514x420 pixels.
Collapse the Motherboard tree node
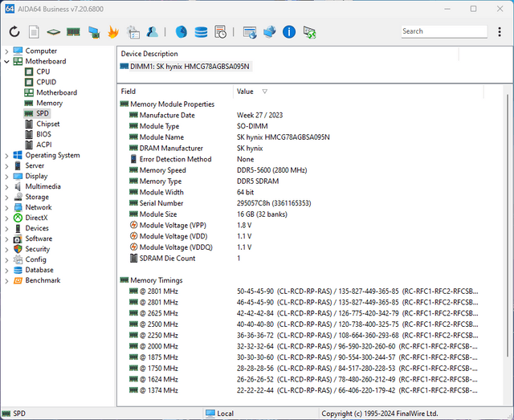tap(6, 61)
